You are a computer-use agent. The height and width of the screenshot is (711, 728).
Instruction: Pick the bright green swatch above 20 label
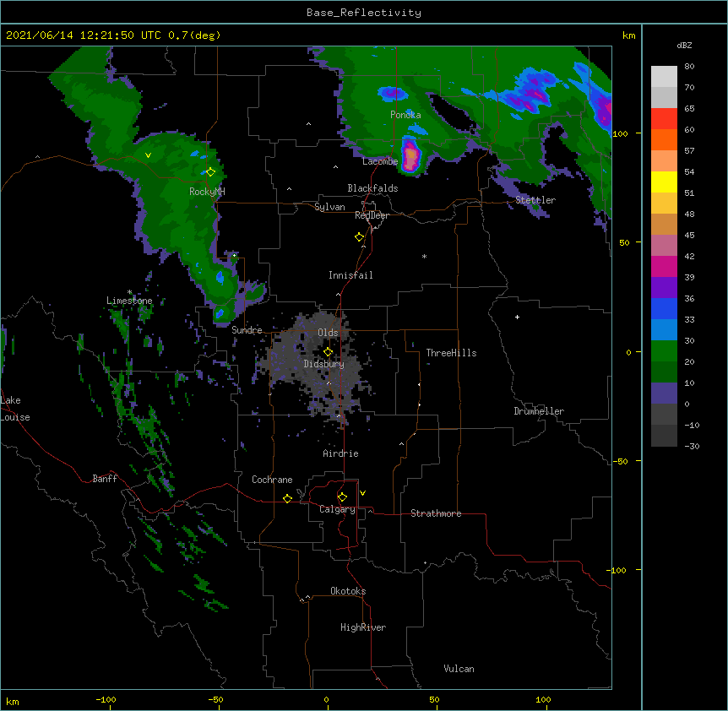664,351
